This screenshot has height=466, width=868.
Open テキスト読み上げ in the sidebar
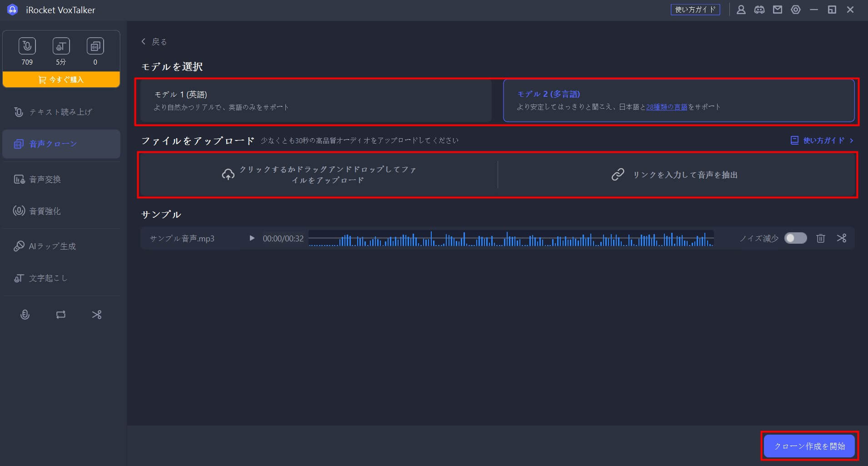pyautogui.click(x=61, y=112)
